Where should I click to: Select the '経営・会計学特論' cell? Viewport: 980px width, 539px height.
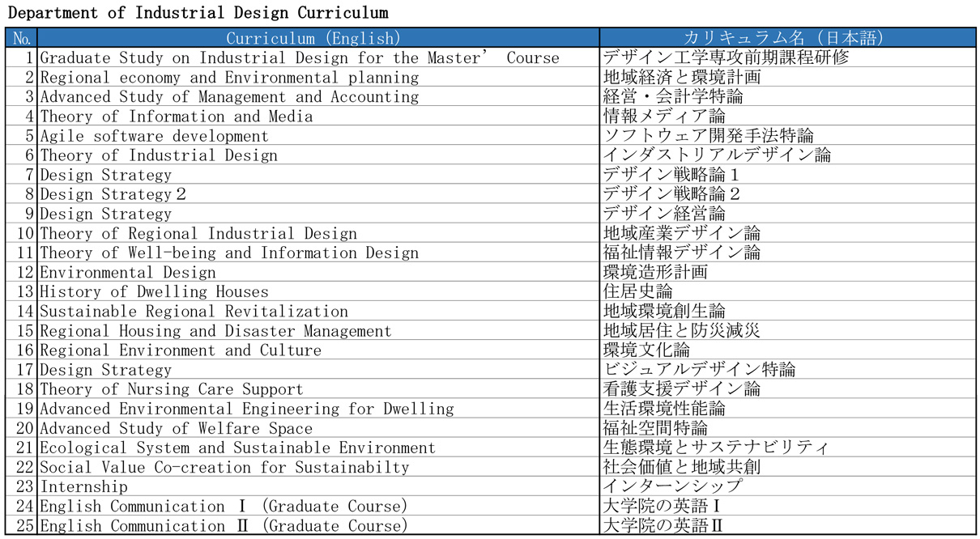pos(787,96)
